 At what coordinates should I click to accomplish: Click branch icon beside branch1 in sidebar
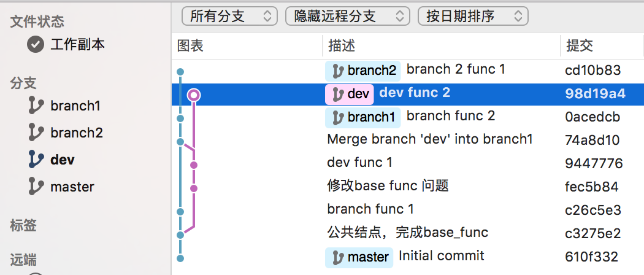click(36, 106)
